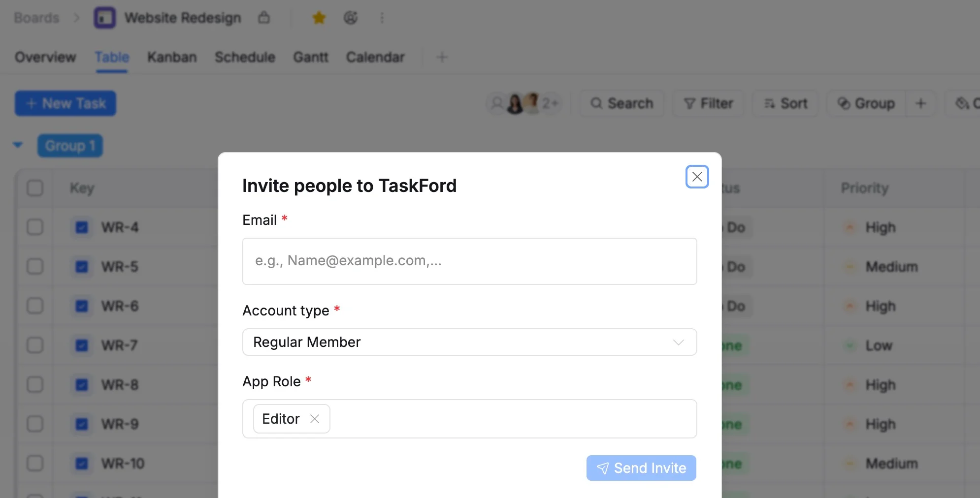This screenshot has height=498, width=980.
Task: Select all rows with header checkbox
Action: [x=35, y=188]
